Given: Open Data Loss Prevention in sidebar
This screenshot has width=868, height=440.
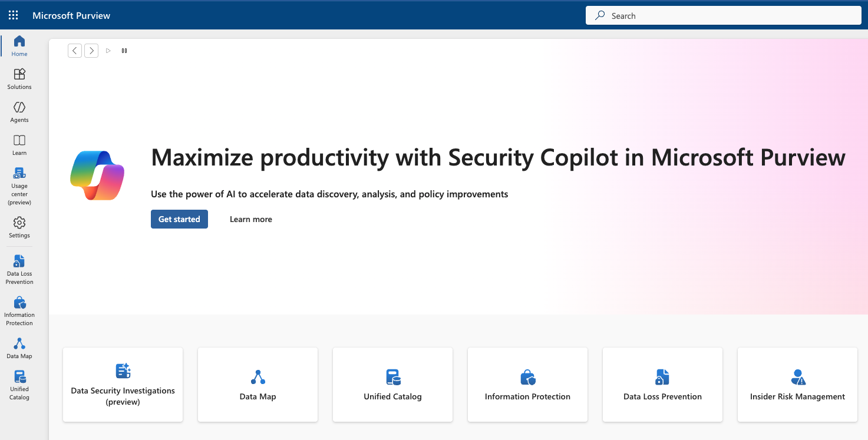Looking at the screenshot, I should pos(19,269).
